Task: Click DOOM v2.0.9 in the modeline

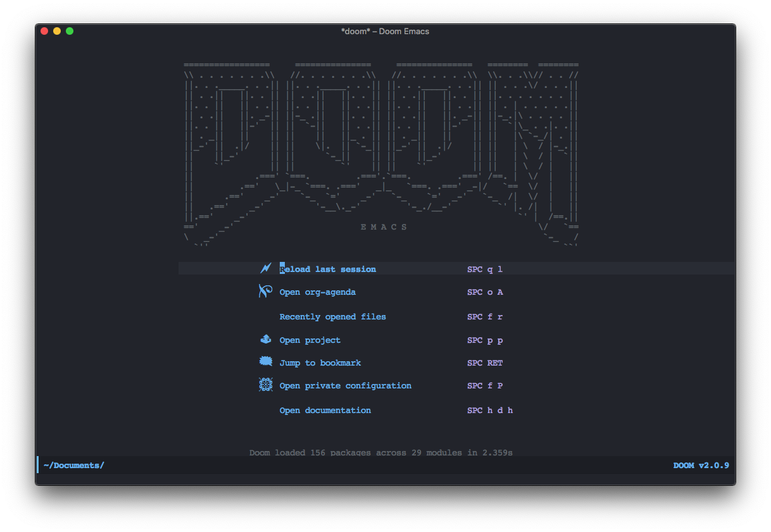Action: (x=701, y=466)
